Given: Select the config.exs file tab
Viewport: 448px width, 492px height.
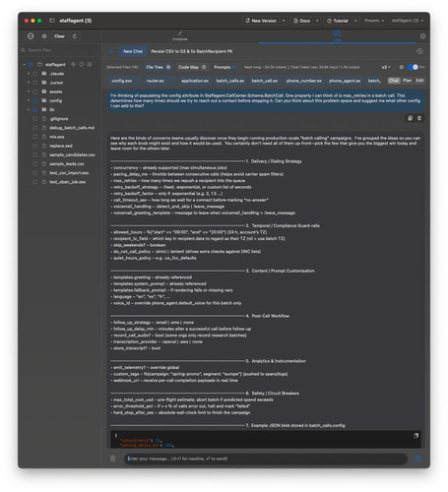Looking at the screenshot, I should [125, 81].
